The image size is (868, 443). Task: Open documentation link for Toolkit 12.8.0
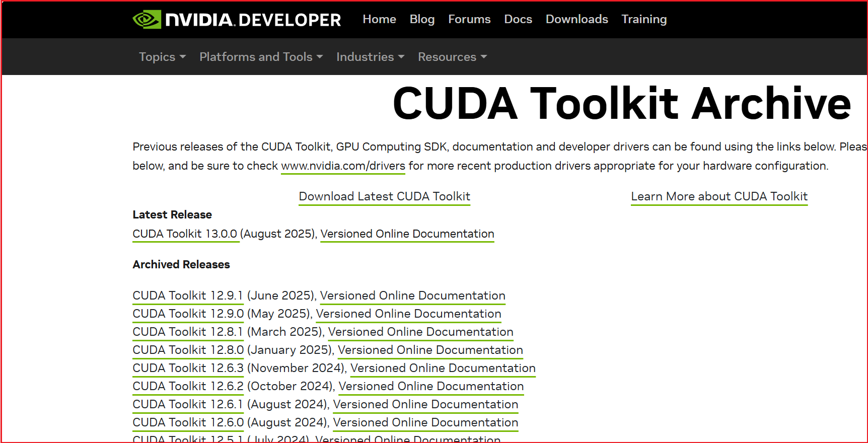coord(430,350)
